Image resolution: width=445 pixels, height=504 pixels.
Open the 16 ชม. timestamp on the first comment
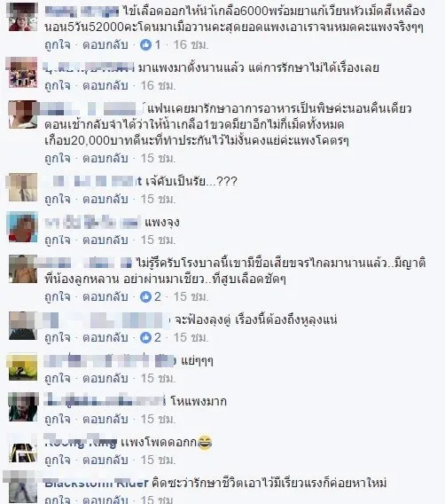point(191,44)
